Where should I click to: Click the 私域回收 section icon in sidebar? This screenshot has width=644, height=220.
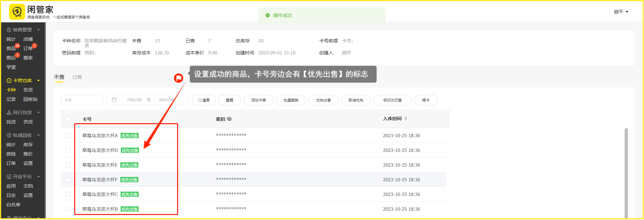coord(9,135)
